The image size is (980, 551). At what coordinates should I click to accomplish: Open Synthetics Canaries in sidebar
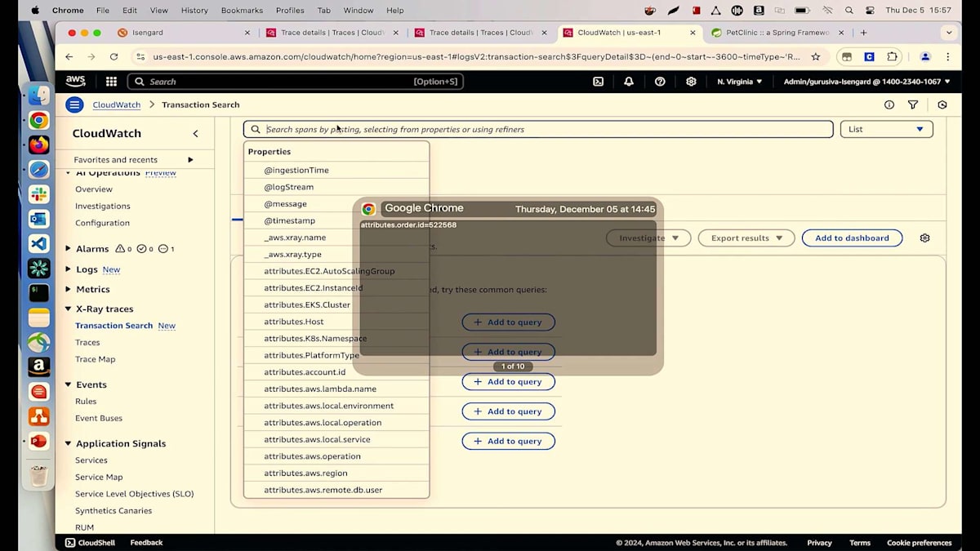114,511
